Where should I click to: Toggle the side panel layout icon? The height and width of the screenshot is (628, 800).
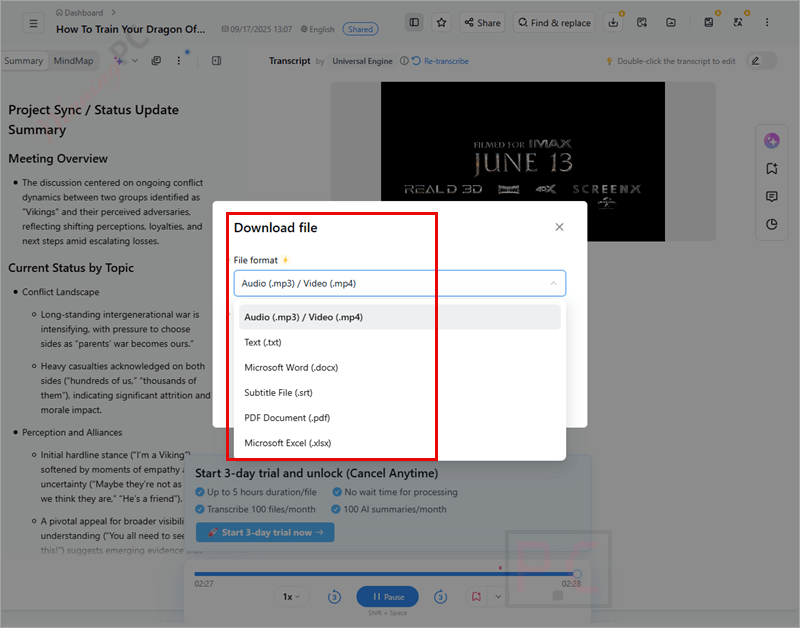[x=414, y=22]
